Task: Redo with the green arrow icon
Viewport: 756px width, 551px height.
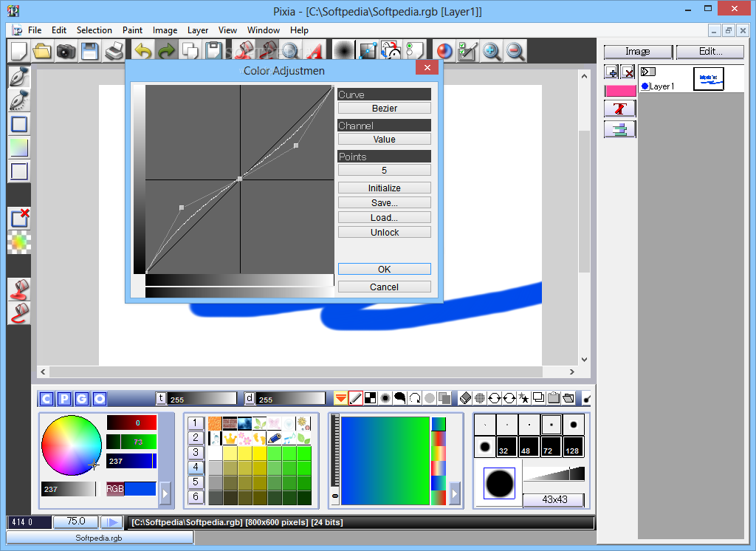Action: tap(166, 51)
